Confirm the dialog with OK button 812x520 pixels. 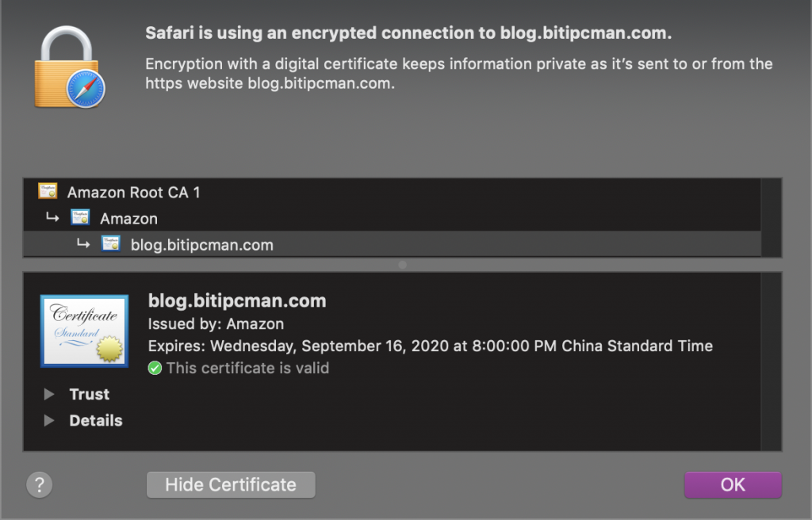coord(733,485)
